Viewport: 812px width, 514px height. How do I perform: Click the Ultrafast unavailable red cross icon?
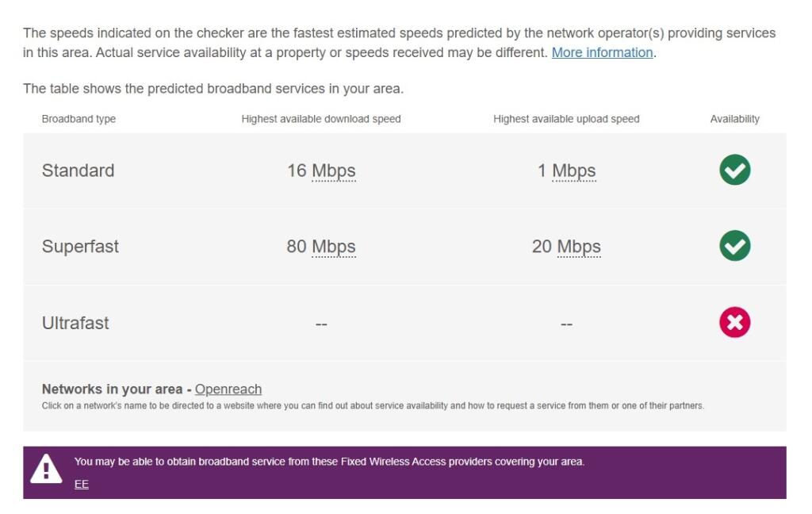tap(734, 322)
